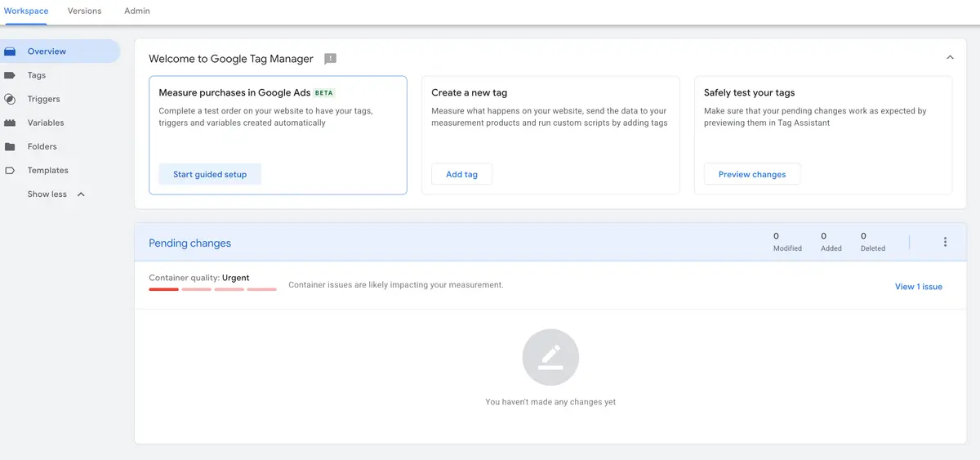Select the Measure purchases in Google Ads card
This screenshot has height=460, width=980.
pos(278,136)
